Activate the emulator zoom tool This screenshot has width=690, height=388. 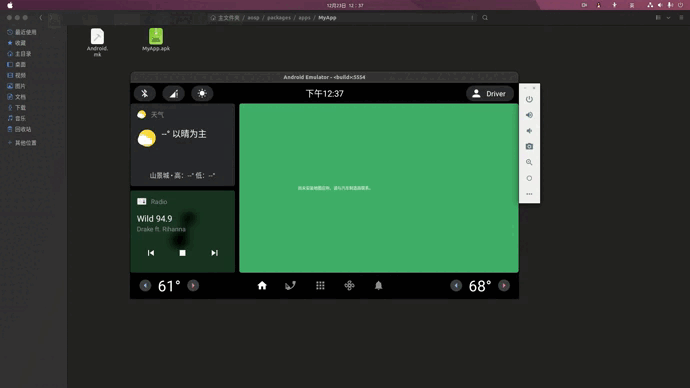pos(529,162)
